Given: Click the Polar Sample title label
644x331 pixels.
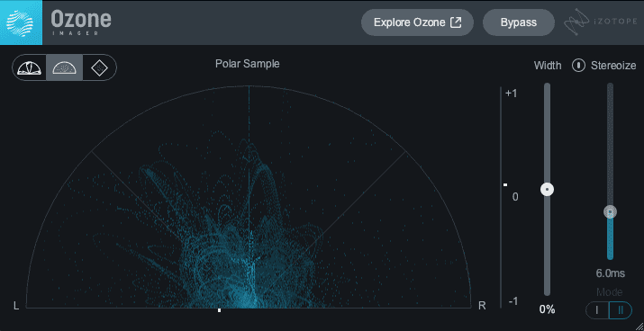Looking at the screenshot, I should coord(248,64).
